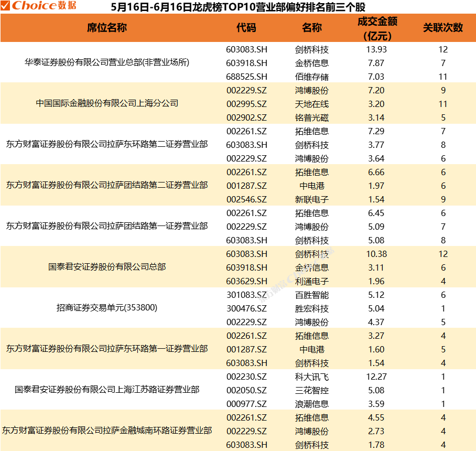
Task: Click stock name 天地在线
Action: point(312,104)
